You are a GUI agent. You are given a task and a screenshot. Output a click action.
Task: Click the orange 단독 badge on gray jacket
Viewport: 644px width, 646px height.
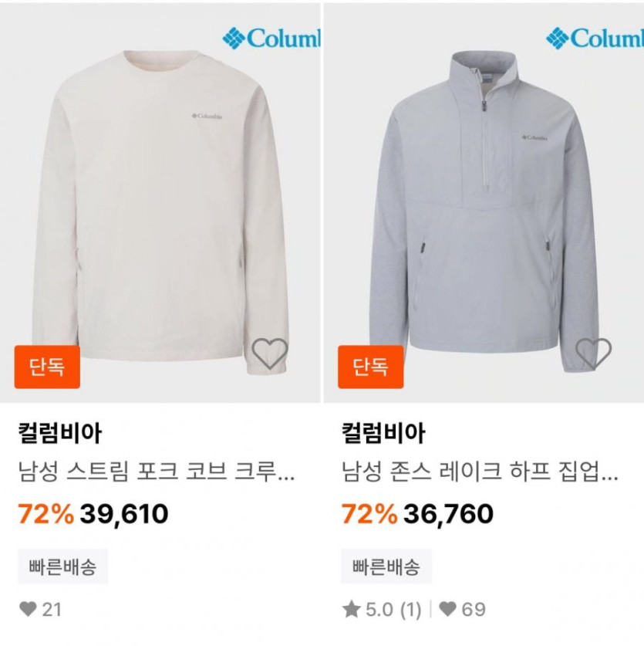371,367
